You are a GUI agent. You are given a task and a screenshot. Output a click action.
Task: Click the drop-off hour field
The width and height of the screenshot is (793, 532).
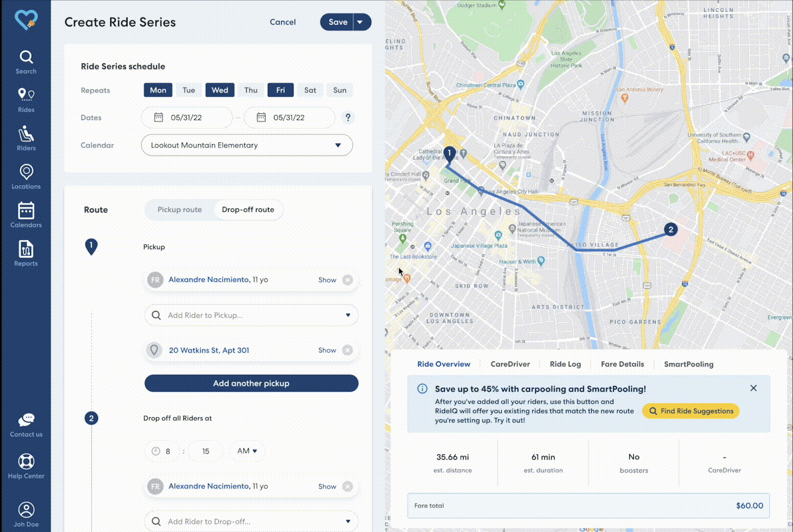click(x=162, y=451)
